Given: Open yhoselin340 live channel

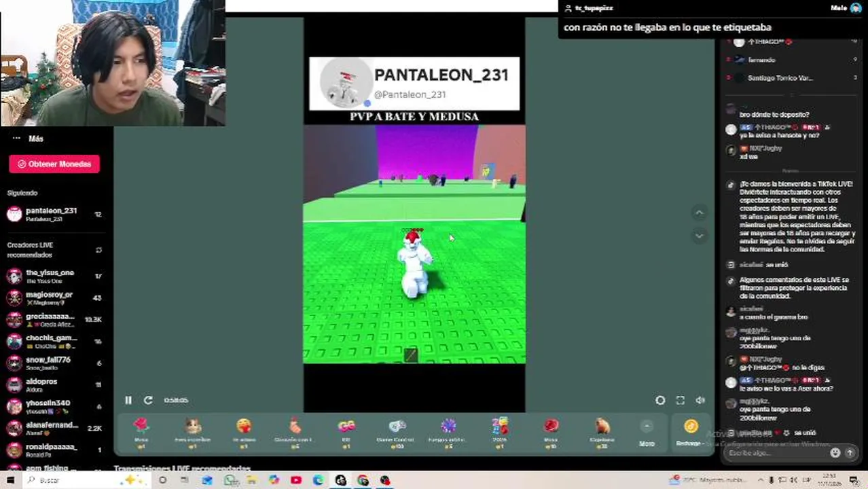Looking at the screenshot, I should point(54,407).
